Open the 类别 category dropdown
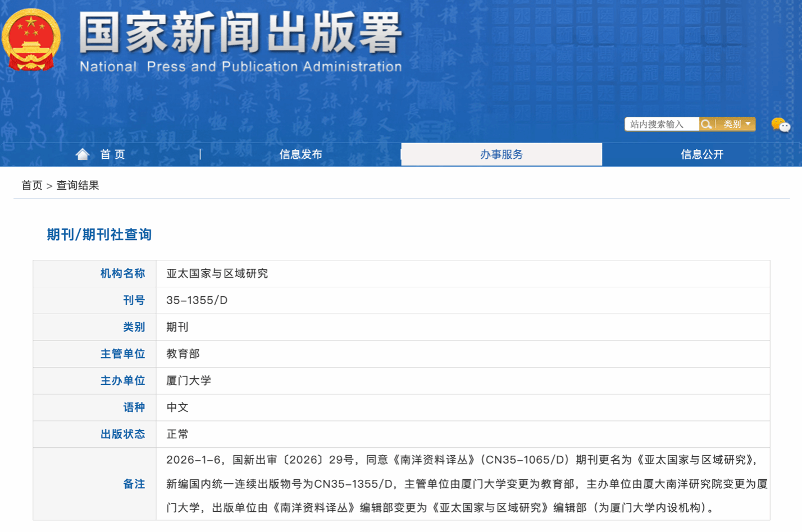802x532 pixels. coord(736,124)
